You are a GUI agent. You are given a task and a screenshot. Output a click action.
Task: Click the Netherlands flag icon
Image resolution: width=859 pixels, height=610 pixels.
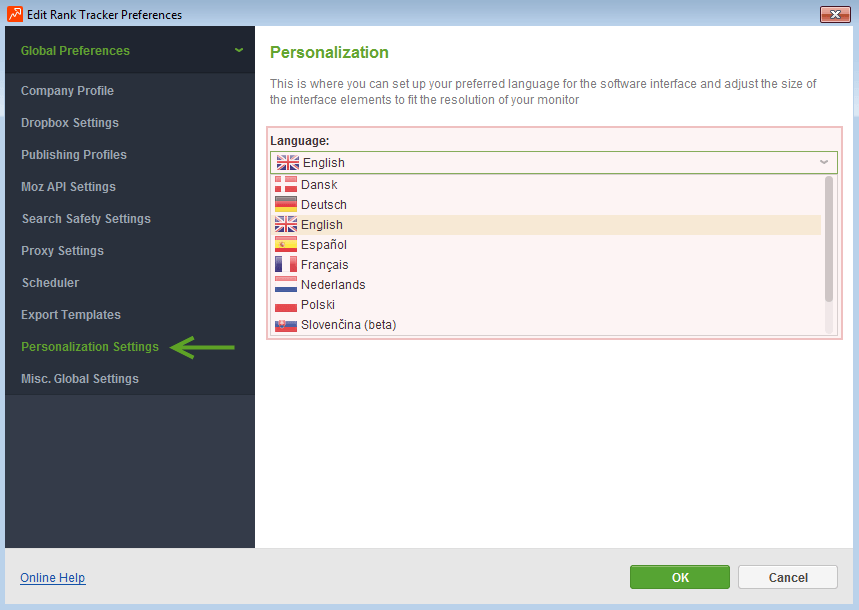(285, 284)
